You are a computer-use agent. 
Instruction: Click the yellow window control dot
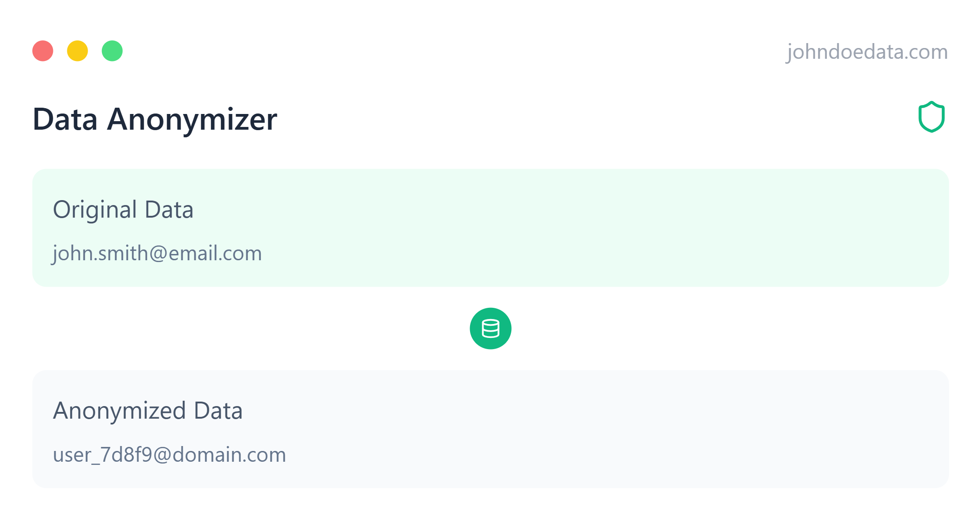click(x=77, y=51)
